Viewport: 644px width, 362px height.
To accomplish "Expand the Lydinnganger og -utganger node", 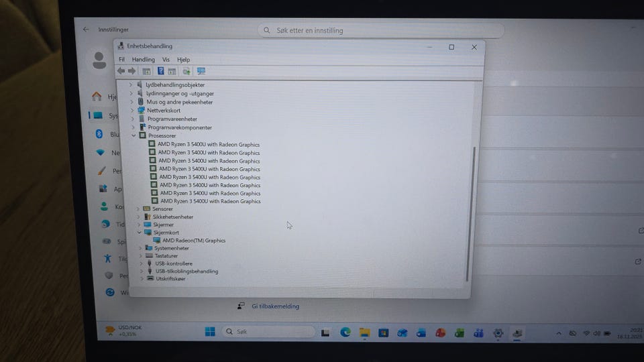I will pyautogui.click(x=131, y=93).
